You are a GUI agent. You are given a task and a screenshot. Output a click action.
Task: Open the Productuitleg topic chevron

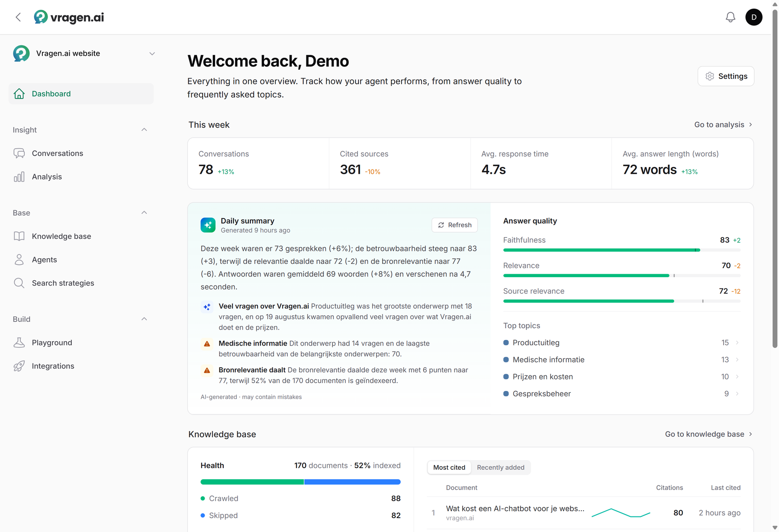pos(737,343)
